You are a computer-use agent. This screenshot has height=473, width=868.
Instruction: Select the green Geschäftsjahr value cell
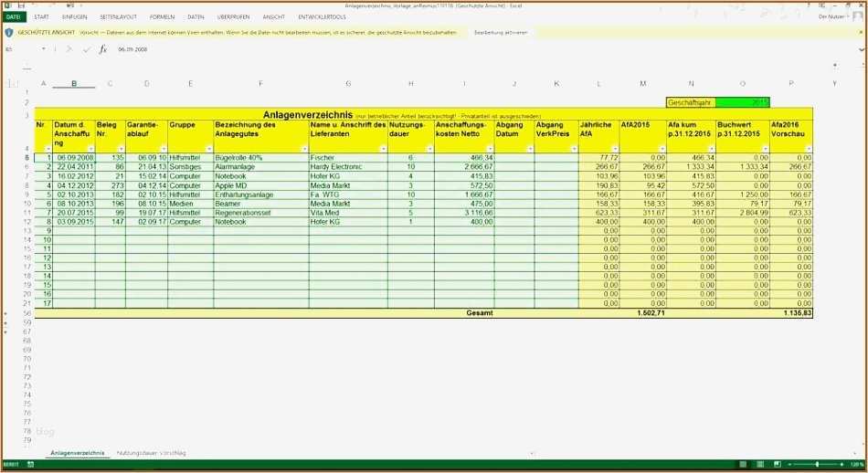click(742, 103)
